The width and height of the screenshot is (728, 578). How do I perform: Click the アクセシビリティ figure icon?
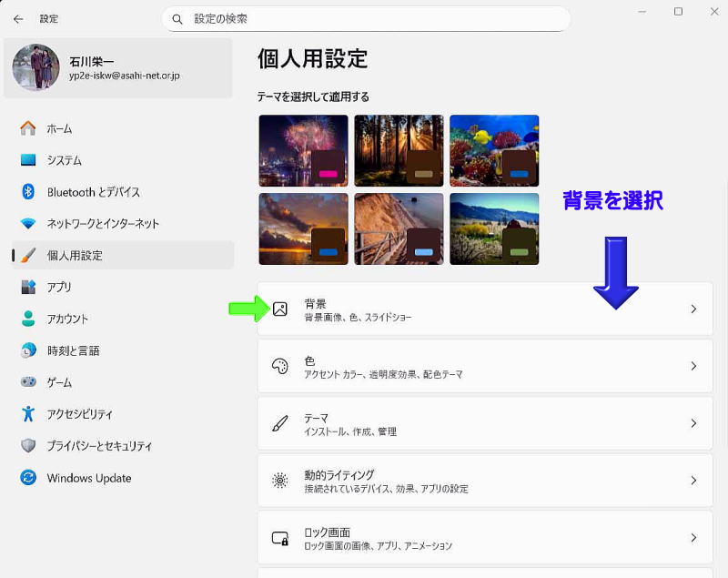pyautogui.click(x=28, y=414)
